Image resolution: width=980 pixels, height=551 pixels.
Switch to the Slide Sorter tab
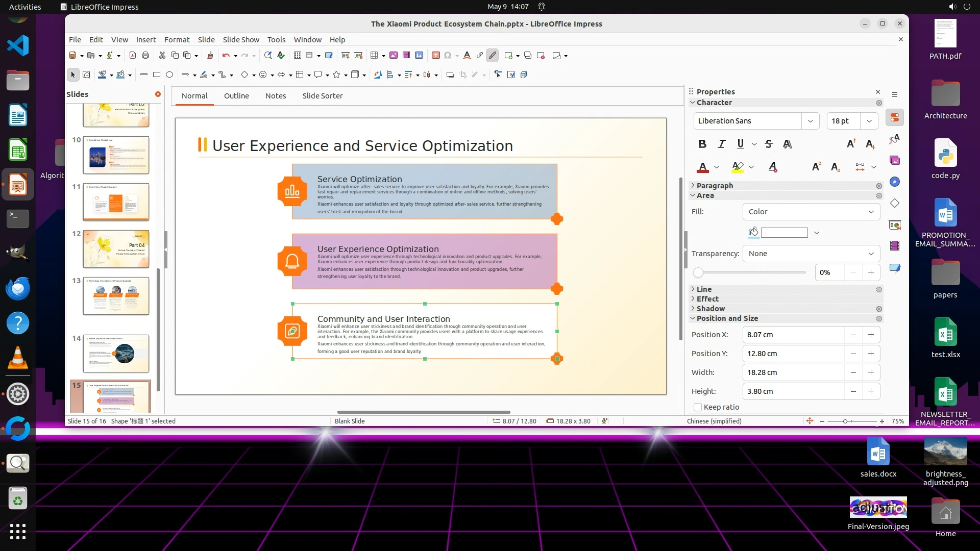[322, 96]
